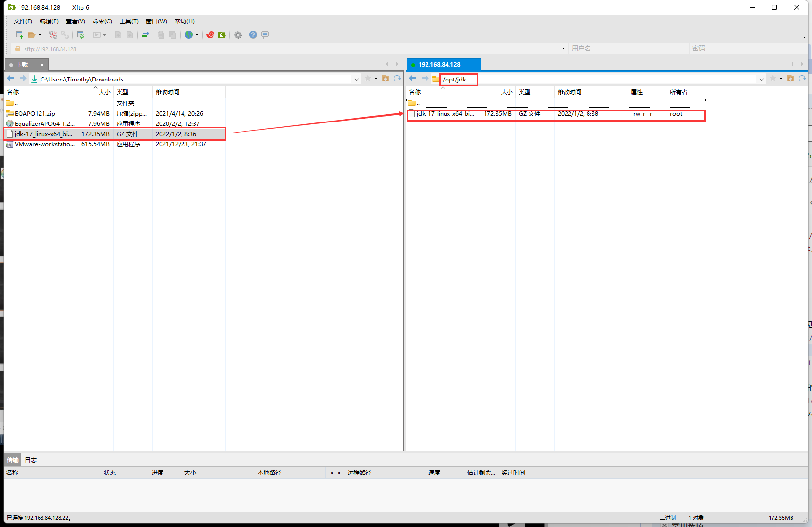Switch to the 传输 transfer tab
This screenshot has width=812, height=527.
13,460
